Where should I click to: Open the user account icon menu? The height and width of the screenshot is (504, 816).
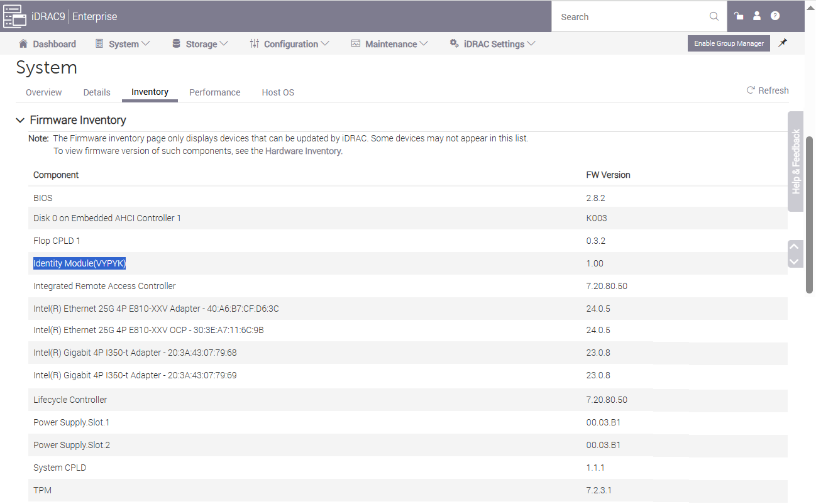(x=757, y=16)
